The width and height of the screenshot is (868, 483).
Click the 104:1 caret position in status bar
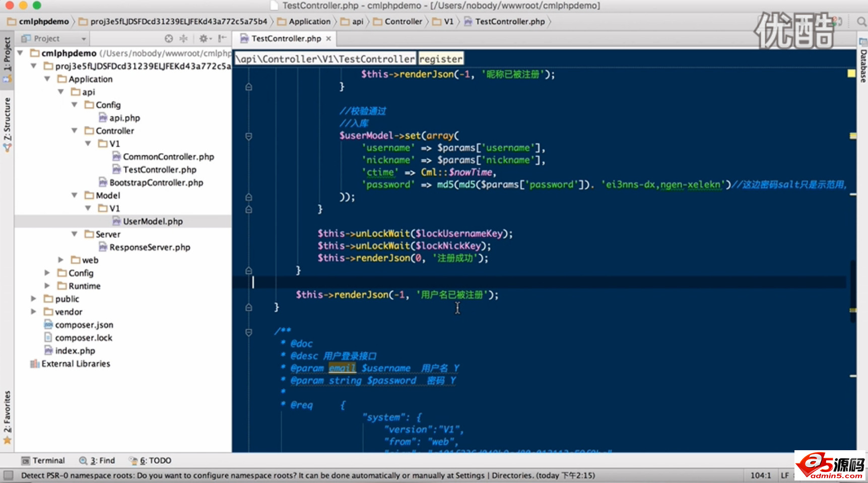[x=761, y=475]
